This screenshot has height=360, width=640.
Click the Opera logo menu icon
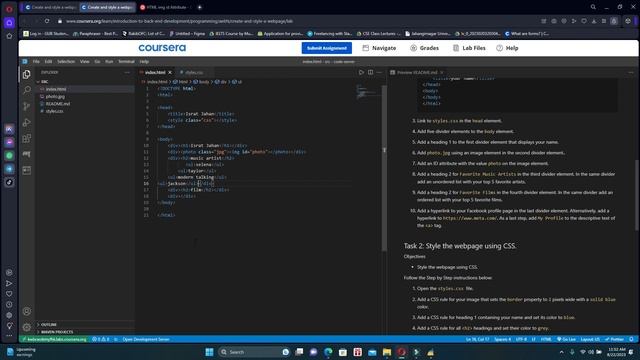tap(9, 9)
